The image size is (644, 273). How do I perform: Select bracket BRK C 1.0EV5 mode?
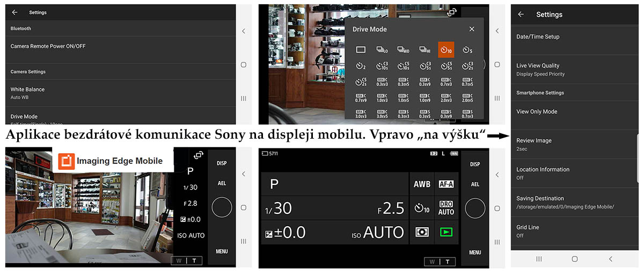click(403, 98)
